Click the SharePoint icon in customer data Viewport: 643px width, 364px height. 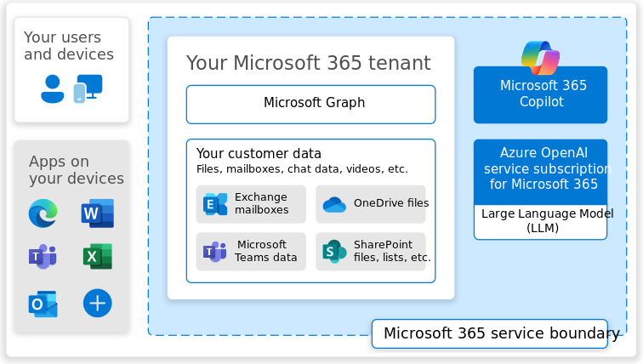(334, 251)
